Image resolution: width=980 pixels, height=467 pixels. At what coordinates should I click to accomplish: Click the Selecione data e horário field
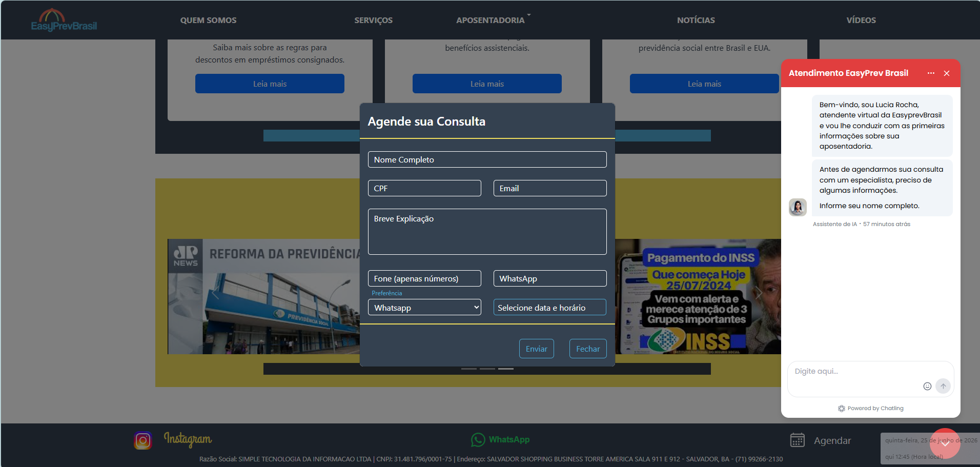[x=550, y=308]
